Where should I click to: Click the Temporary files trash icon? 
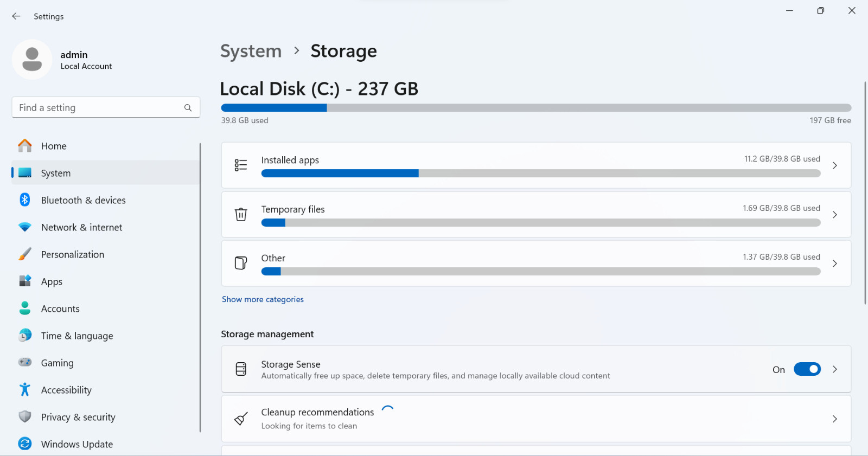pyautogui.click(x=241, y=214)
